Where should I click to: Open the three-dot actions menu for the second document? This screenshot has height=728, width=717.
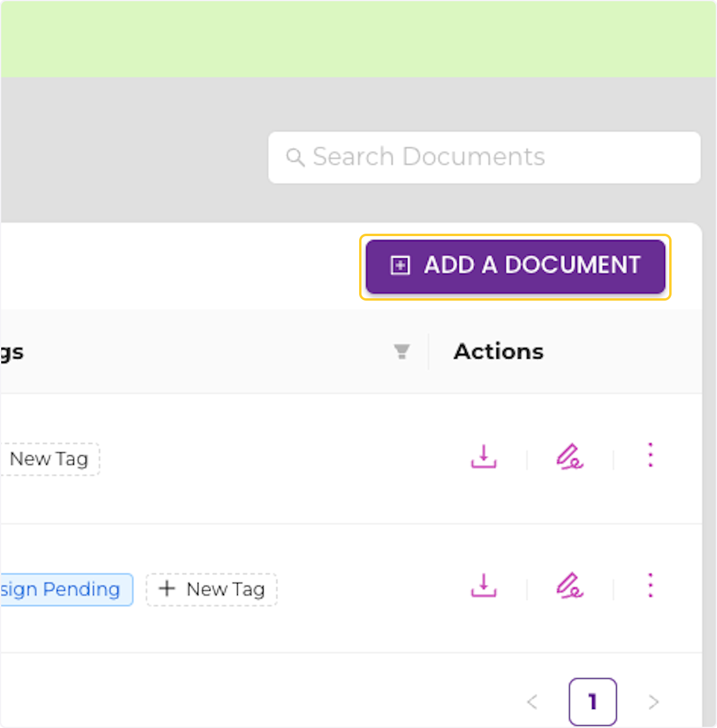pos(650,586)
